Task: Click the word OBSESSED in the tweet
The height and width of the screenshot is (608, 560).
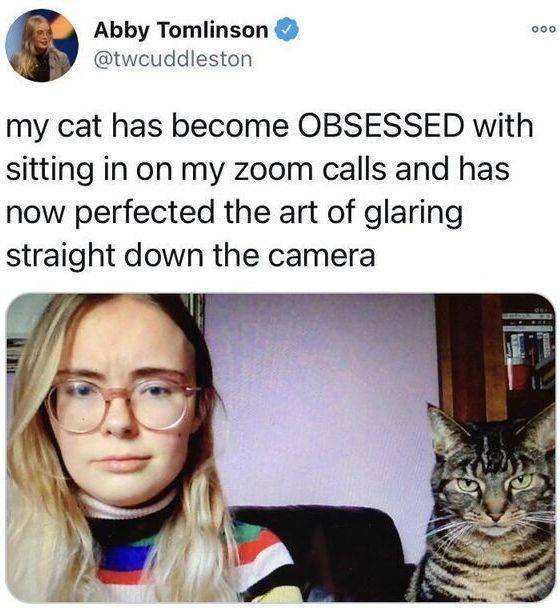Action: point(380,126)
